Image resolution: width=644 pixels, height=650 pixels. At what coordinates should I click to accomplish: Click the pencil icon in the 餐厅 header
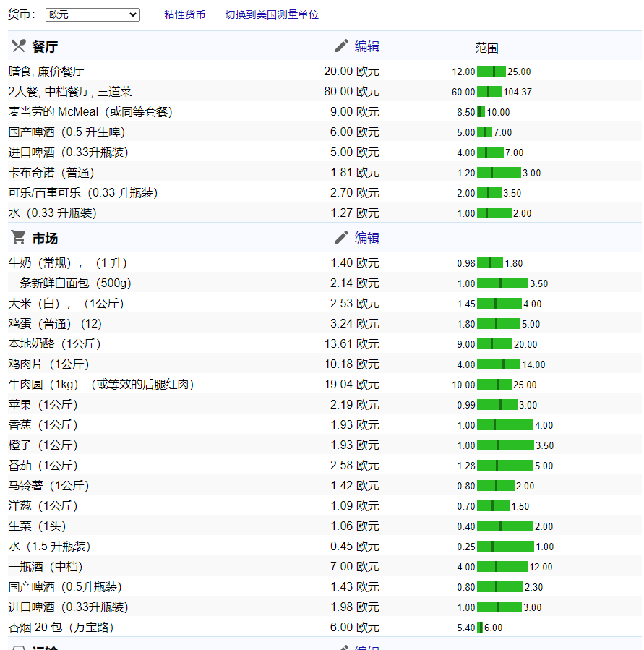(342, 46)
